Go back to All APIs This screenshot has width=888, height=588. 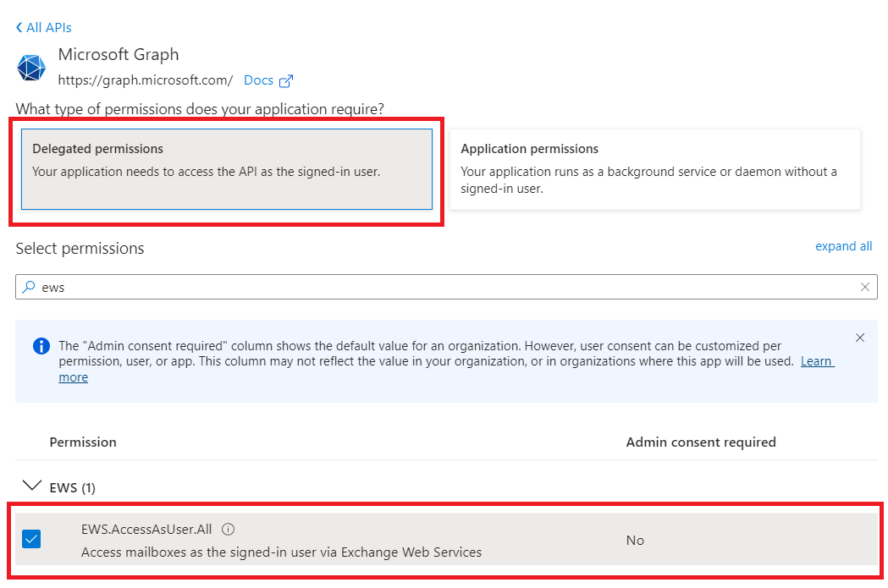click(x=44, y=28)
